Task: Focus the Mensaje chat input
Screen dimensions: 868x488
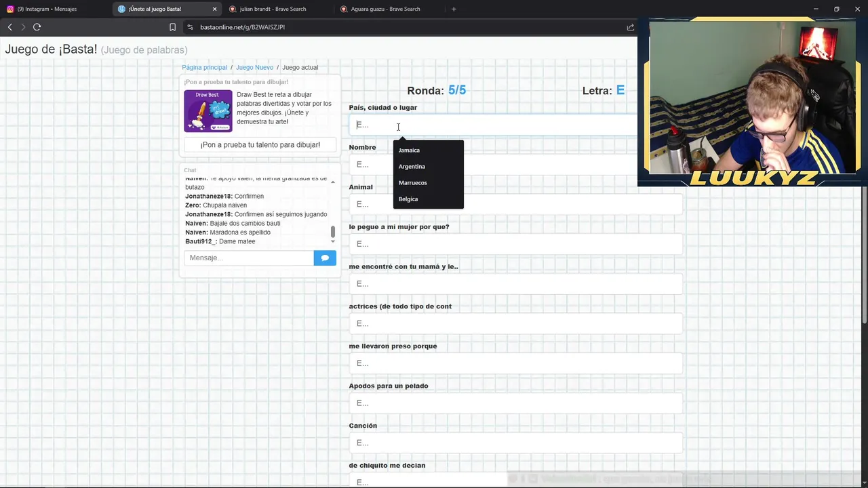Action: 249,258
